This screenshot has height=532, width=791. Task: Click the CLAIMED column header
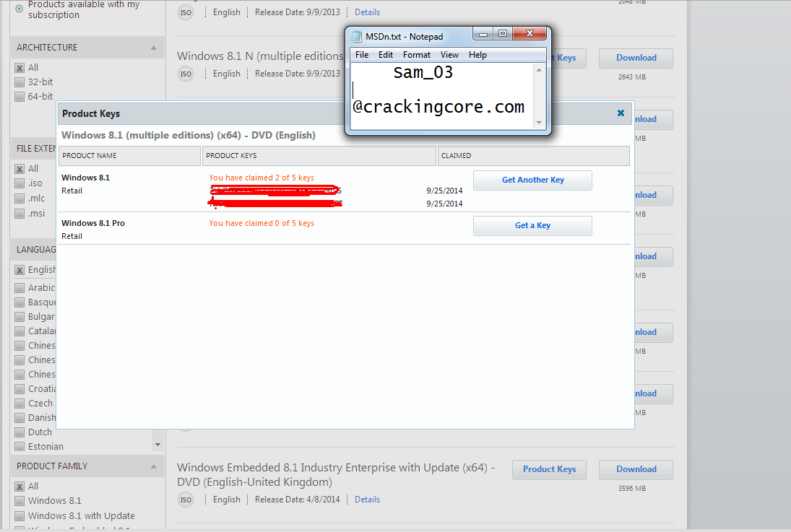point(534,156)
